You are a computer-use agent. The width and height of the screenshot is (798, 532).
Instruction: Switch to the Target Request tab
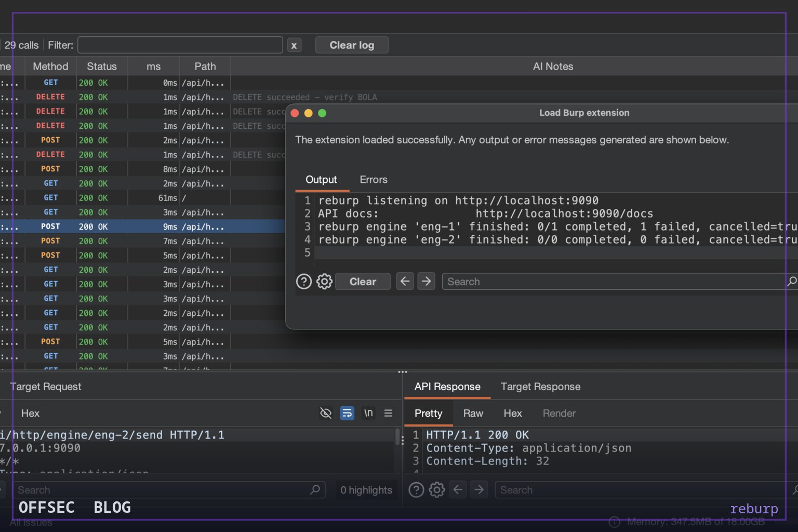point(46,387)
